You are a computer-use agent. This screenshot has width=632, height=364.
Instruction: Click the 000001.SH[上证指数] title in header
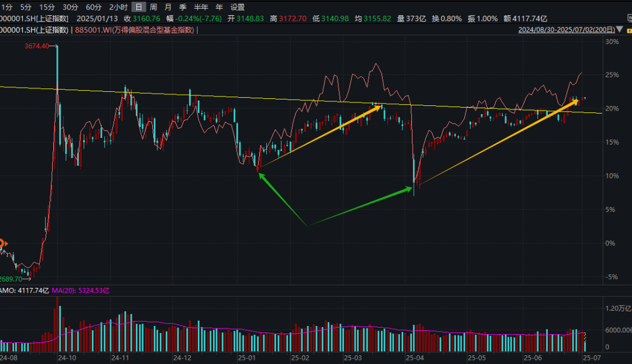click(35, 19)
